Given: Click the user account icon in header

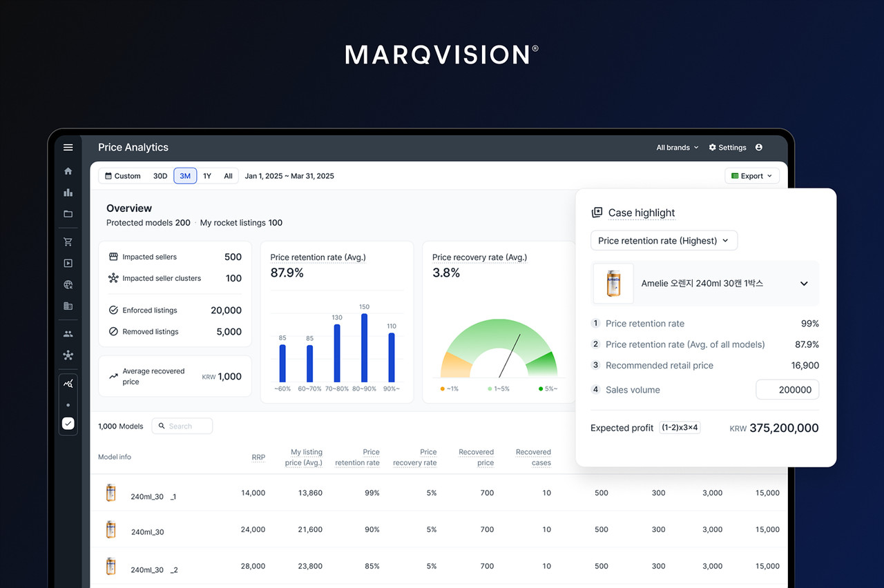Looking at the screenshot, I should coord(759,148).
